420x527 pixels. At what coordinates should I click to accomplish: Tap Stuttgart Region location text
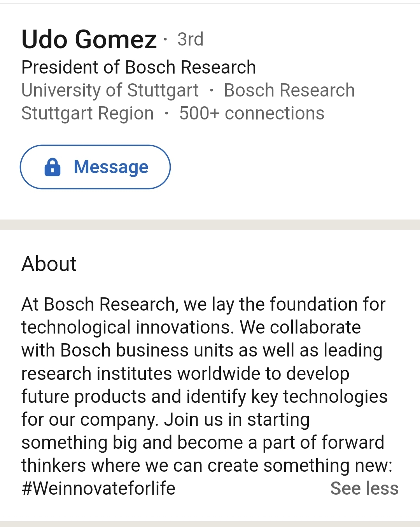[87, 113]
